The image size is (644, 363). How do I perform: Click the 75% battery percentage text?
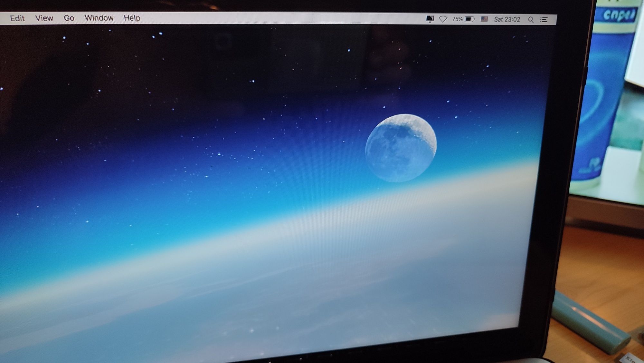pyautogui.click(x=457, y=19)
